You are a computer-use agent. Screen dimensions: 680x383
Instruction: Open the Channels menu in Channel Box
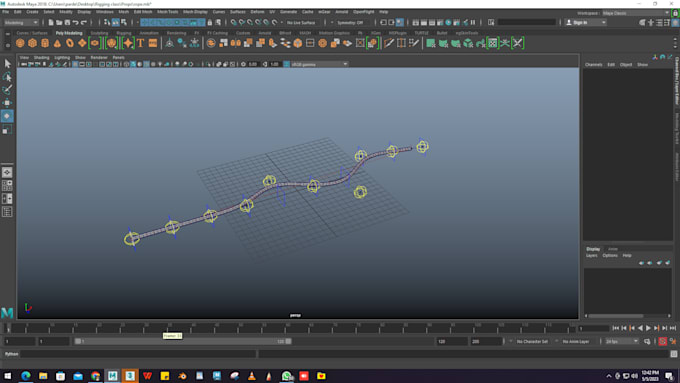[593, 65]
